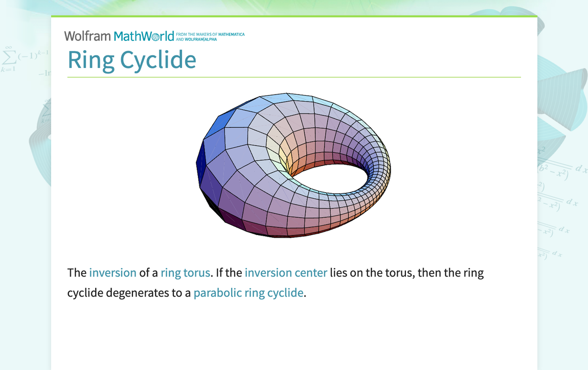Open the parabolic ring cyclide link
This screenshot has height=370, width=588.
click(248, 292)
